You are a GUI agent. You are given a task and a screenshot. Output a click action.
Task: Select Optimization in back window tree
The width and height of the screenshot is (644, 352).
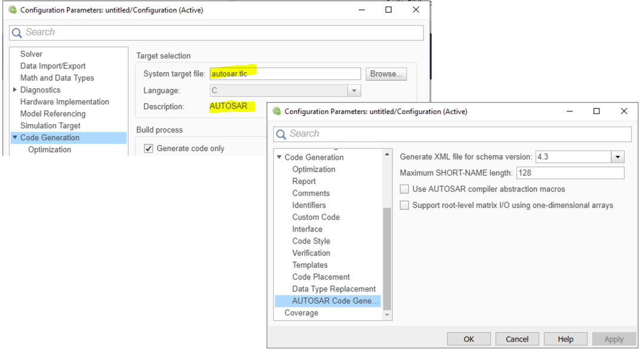[x=49, y=150]
